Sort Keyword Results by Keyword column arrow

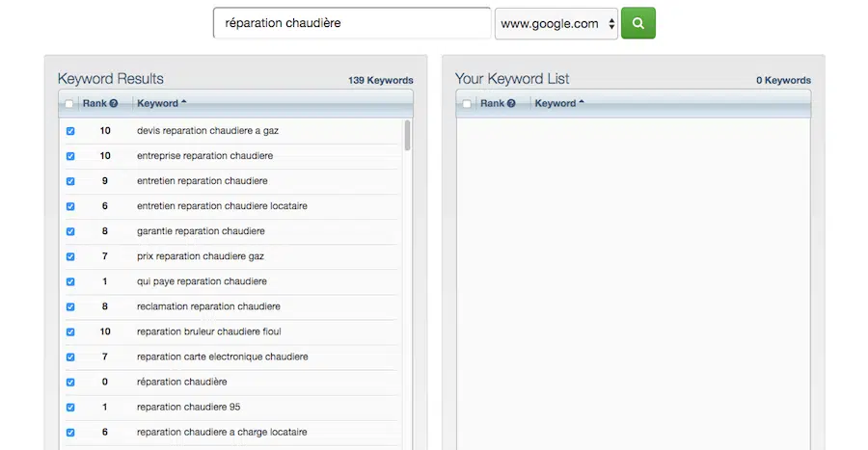point(183,103)
